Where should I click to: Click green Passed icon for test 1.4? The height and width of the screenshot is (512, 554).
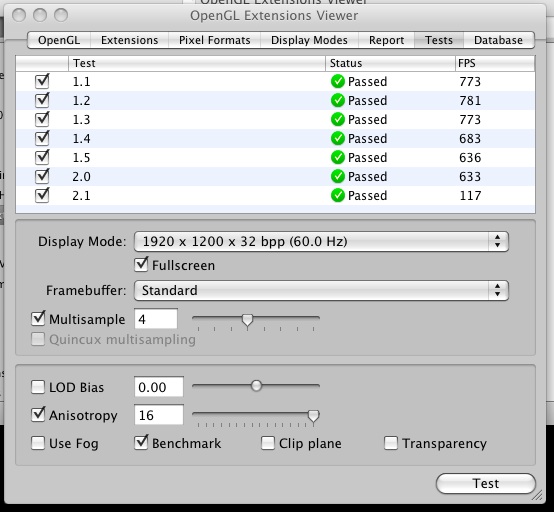tap(338, 138)
